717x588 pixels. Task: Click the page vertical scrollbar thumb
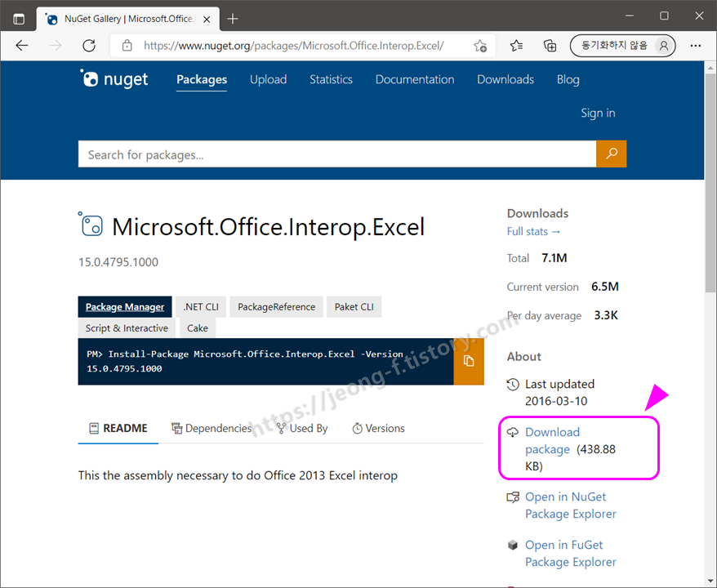pyautogui.click(x=710, y=183)
